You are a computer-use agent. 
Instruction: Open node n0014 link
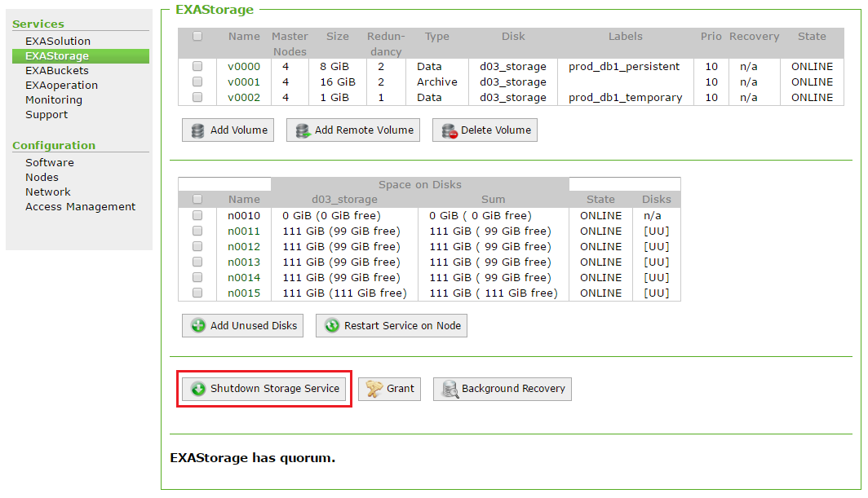pyautogui.click(x=244, y=278)
